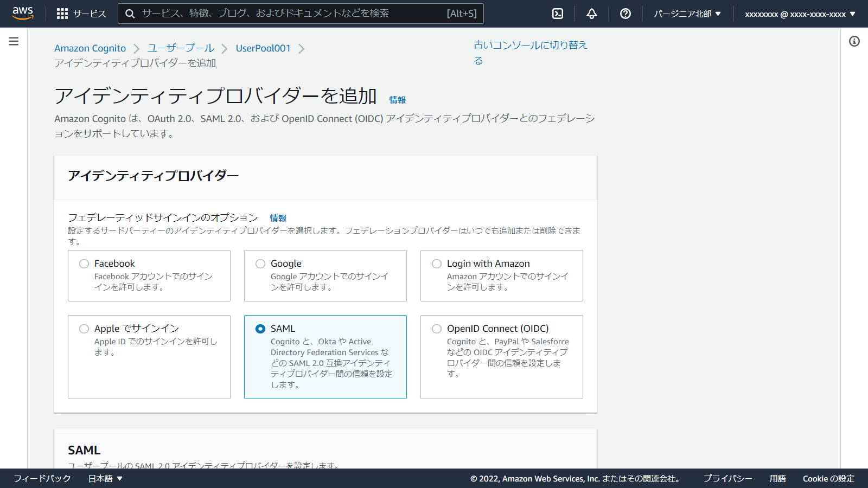The height and width of the screenshot is (488, 868).
Task: Switch to the old console via 古いコンソールに切り替える
Action: [530, 53]
